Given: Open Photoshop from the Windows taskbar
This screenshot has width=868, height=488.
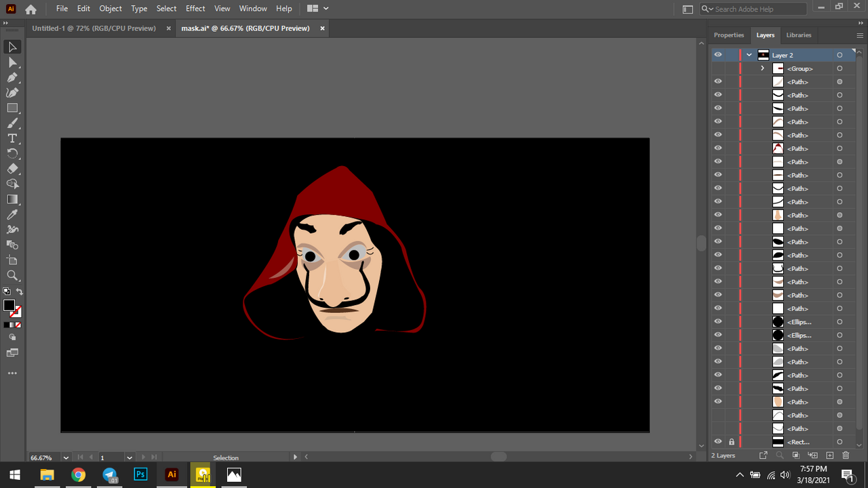Looking at the screenshot, I should pyautogui.click(x=140, y=474).
